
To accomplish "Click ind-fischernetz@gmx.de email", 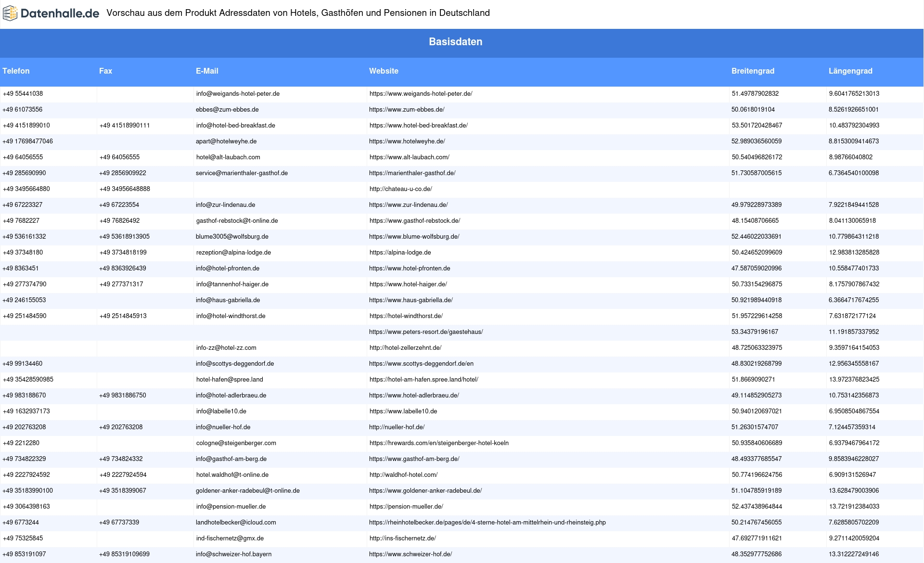I will (x=230, y=538).
